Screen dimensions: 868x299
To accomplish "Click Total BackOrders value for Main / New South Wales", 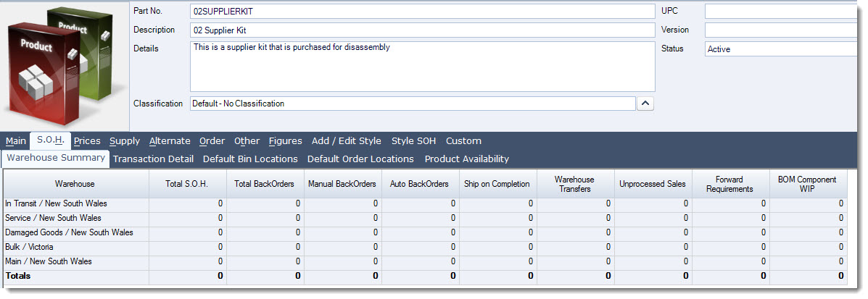I will click(x=265, y=261).
